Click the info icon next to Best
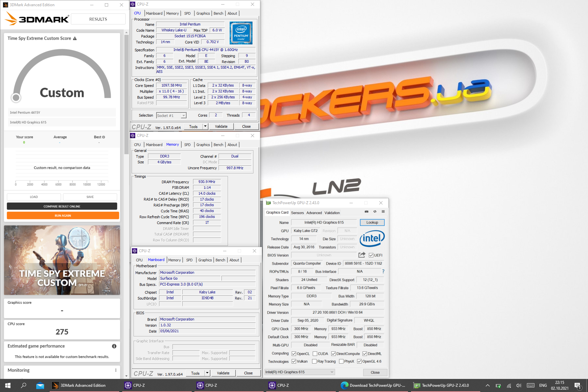Screen dimensions: 588x392 104,137
